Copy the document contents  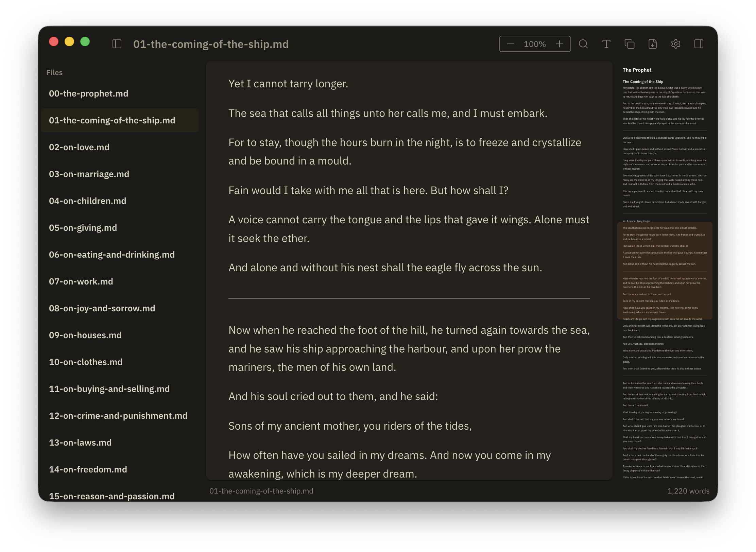pos(629,44)
